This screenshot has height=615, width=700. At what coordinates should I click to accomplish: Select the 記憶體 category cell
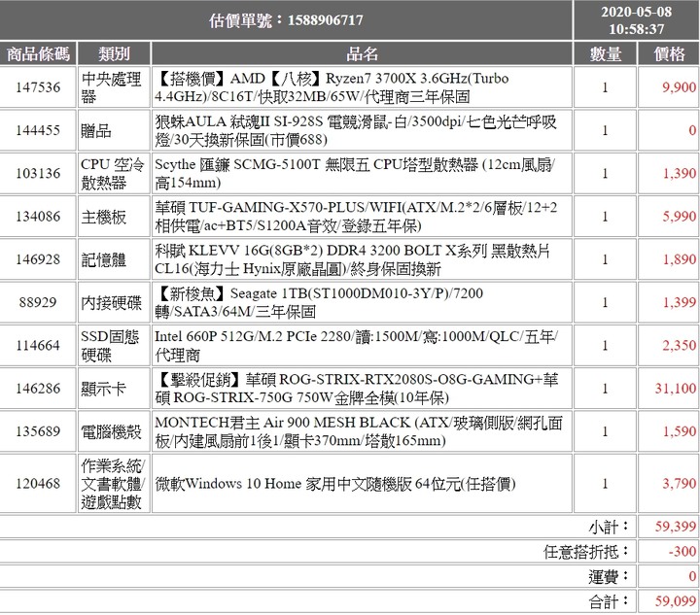(x=114, y=259)
